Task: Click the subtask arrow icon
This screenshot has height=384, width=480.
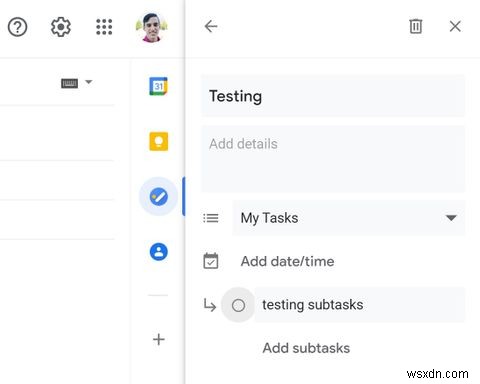Action: pos(210,305)
